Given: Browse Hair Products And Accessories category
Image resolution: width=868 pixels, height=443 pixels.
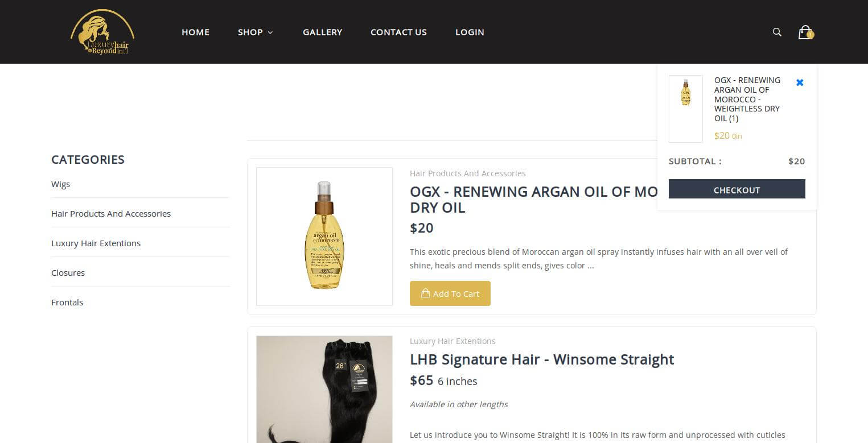Looking at the screenshot, I should click(111, 214).
